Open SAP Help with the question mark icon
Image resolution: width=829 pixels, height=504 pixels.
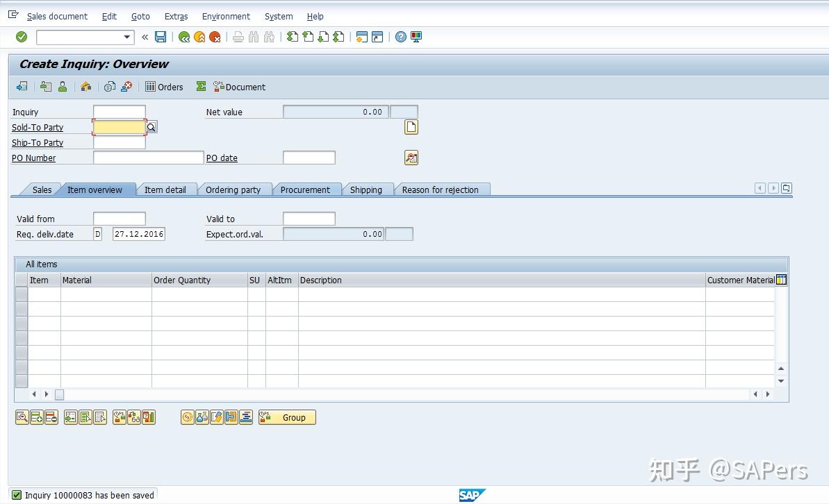pyautogui.click(x=401, y=37)
